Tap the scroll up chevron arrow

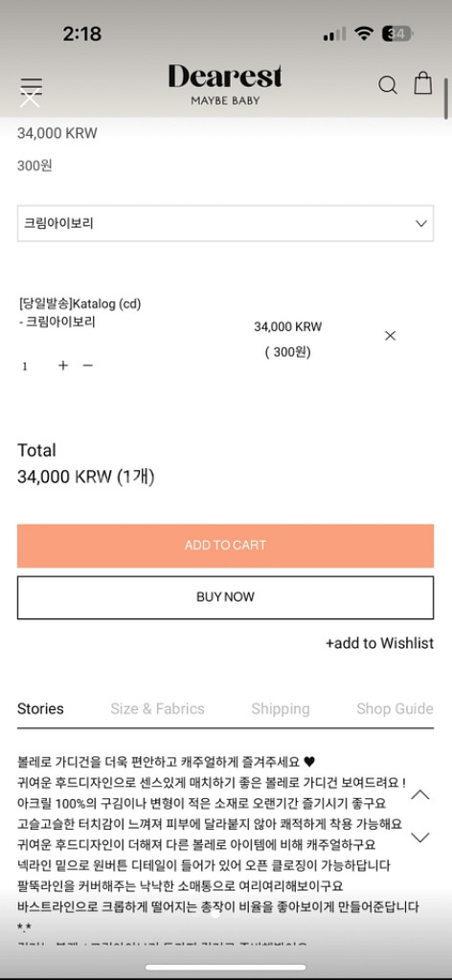tap(420, 795)
